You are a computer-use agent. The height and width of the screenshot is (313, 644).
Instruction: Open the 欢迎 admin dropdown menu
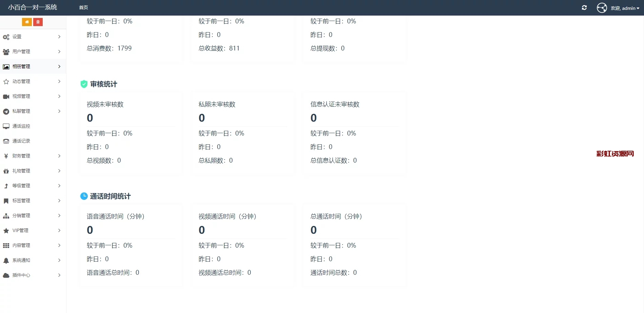pos(625,8)
